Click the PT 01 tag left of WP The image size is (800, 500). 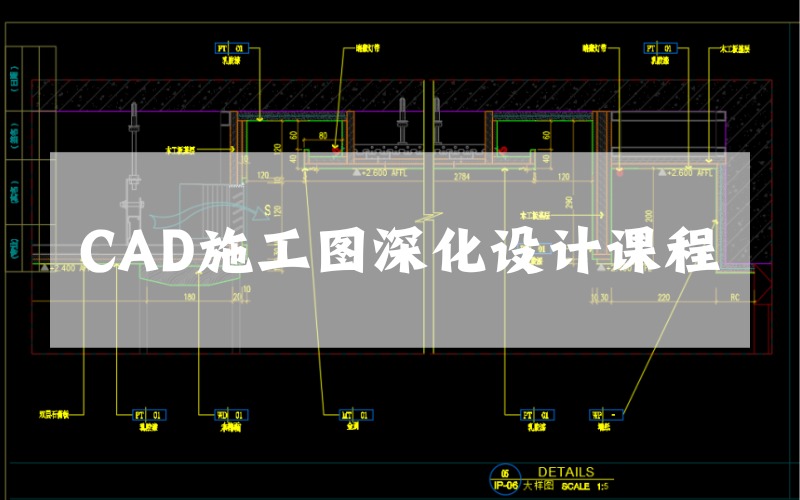(x=536, y=413)
